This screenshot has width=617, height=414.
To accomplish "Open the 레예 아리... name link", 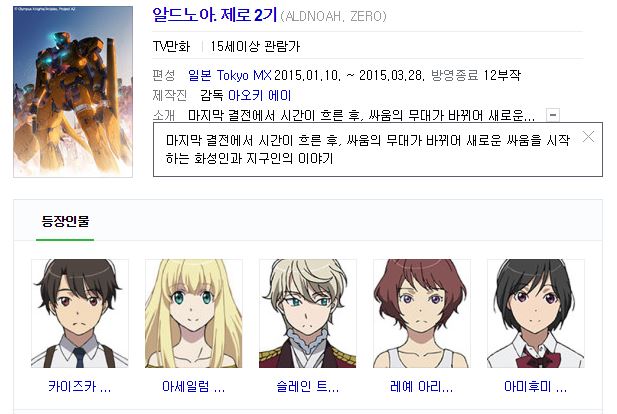I will (421, 386).
